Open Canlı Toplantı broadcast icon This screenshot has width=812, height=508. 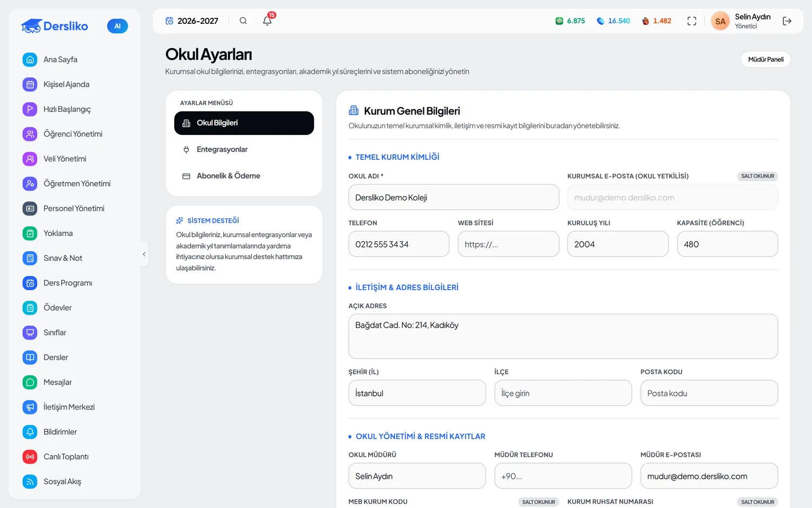tap(30, 457)
